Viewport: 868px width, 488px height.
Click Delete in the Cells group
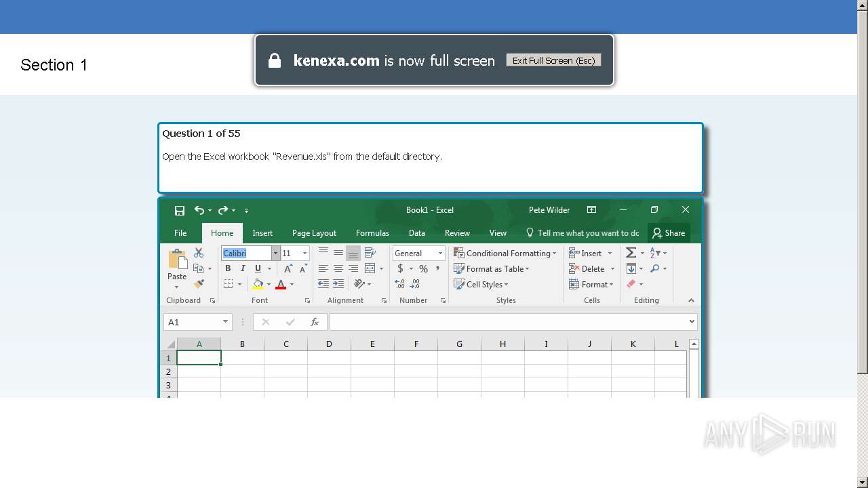tap(587, 268)
